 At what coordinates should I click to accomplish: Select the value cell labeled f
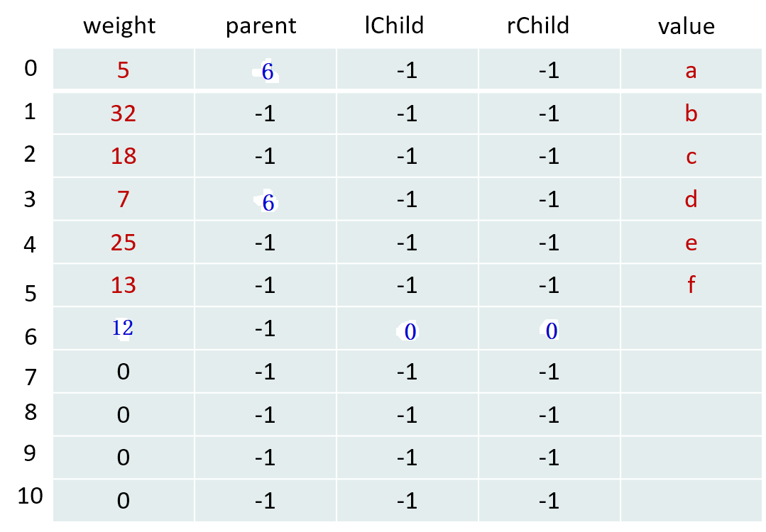(x=691, y=285)
